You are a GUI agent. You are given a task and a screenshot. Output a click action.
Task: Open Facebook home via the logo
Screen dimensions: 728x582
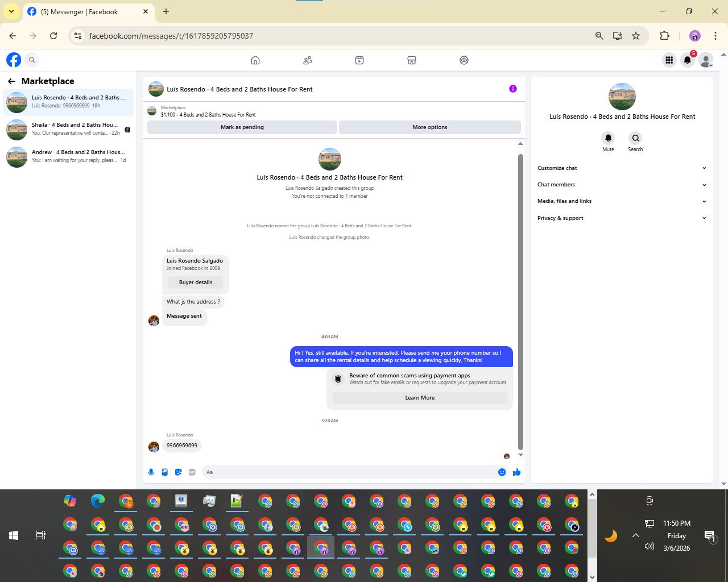click(14, 60)
